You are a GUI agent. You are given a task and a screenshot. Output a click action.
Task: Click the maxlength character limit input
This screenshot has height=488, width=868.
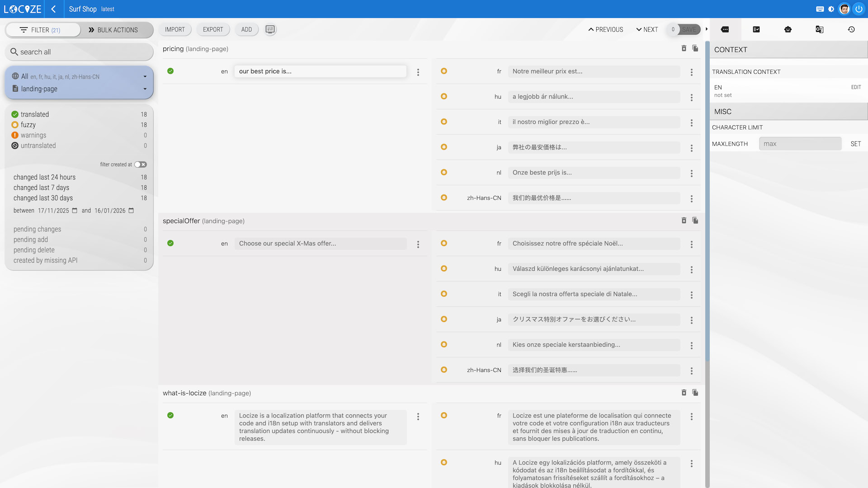pos(800,144)
